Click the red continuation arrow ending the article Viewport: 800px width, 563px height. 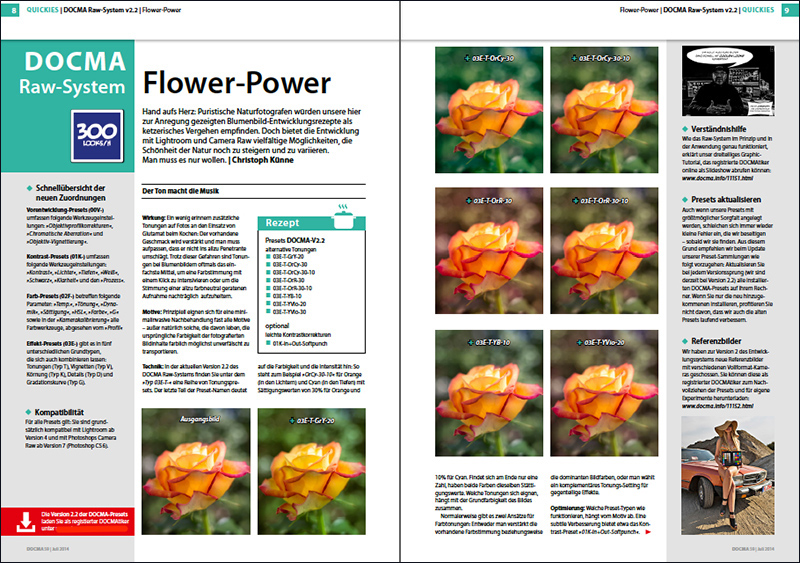click(648, 532)
